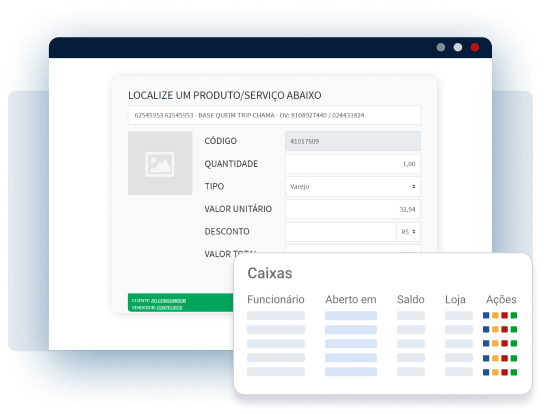The height and width of the screenshot is (414, 544).
Task: Click the green action icon in third Caixas row
Action: [514, 343]
